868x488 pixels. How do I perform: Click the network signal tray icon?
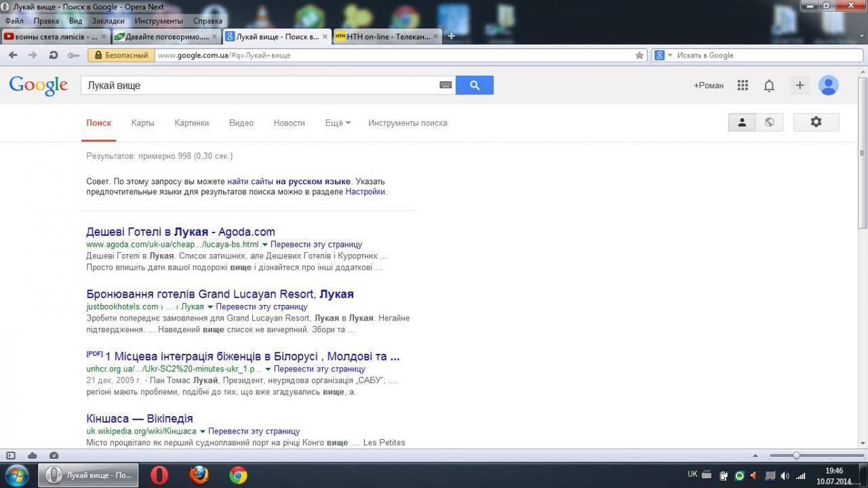click(800, 476)
